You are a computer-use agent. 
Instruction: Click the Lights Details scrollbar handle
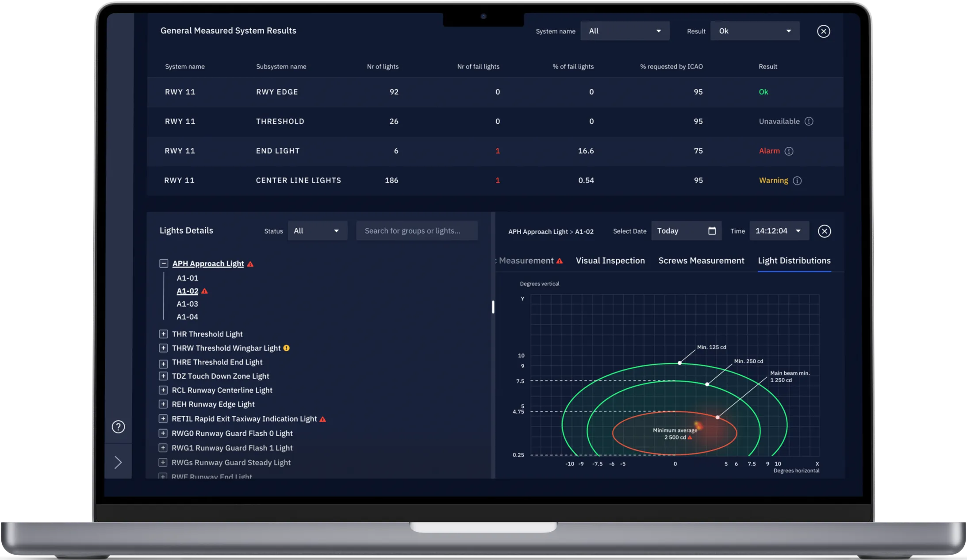[493, 307]
